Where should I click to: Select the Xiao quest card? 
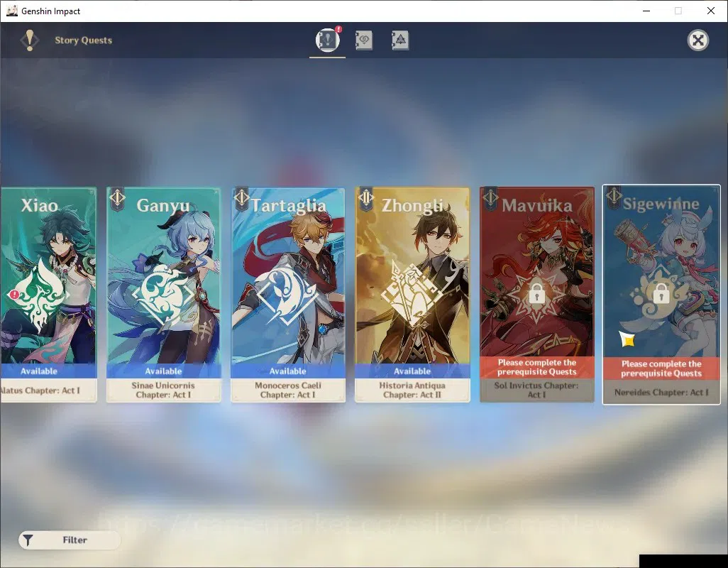coord(48,295)
